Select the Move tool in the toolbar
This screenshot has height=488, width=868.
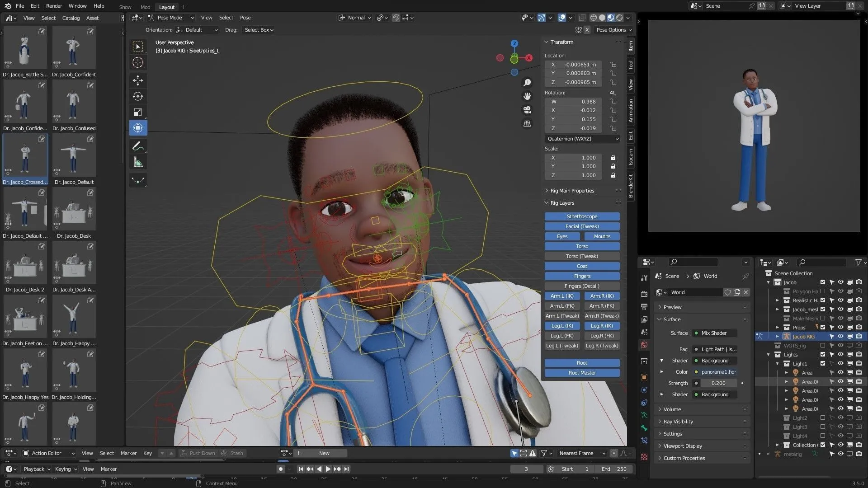tap(138, 80)
